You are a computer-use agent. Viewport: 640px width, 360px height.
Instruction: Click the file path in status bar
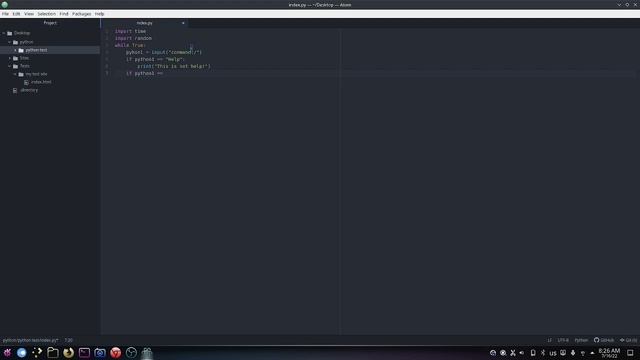(x=31, y=340)
